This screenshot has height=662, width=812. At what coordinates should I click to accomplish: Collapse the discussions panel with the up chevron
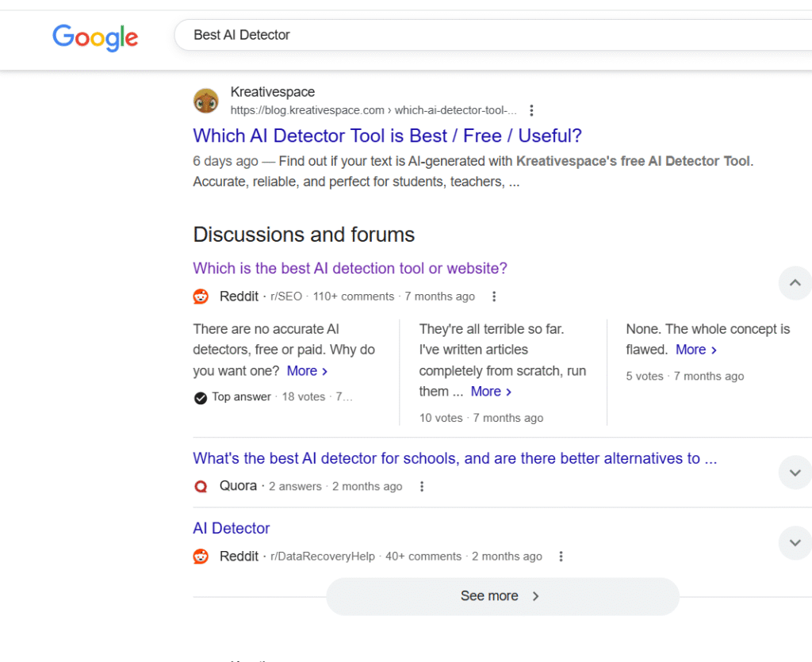tap(795, 283)
